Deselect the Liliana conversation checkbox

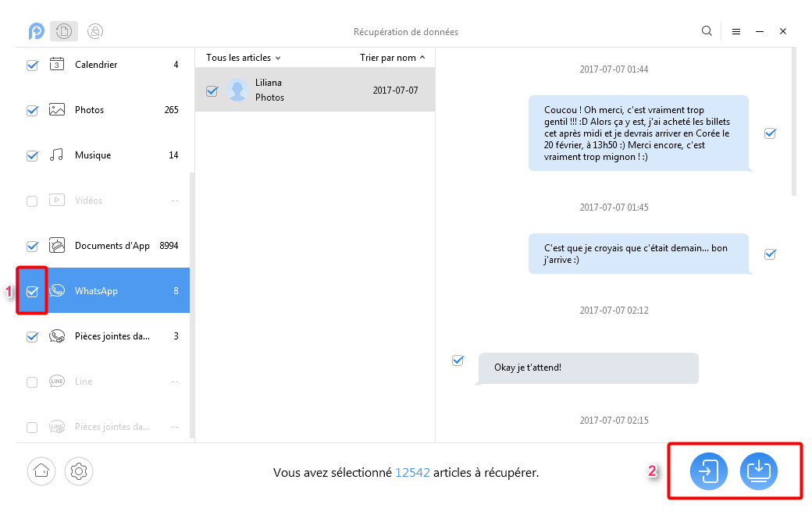(x=212, y=91)
